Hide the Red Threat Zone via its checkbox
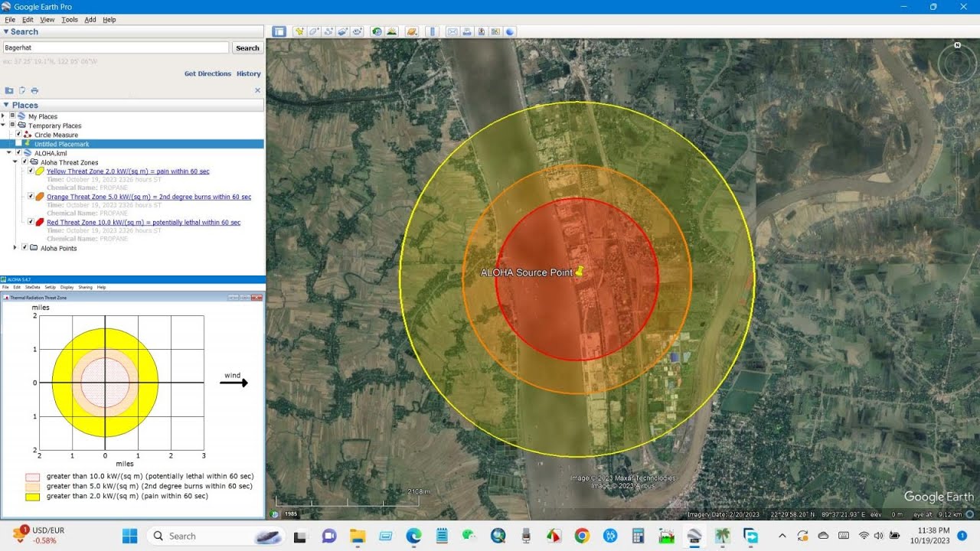 tap(31, 221)
